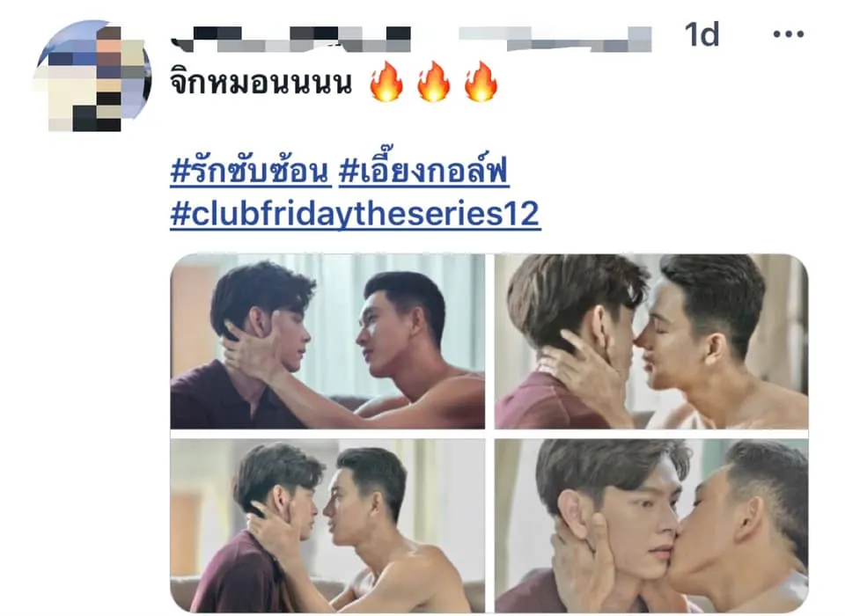Click the middle fire emoji

pos(433,81)
